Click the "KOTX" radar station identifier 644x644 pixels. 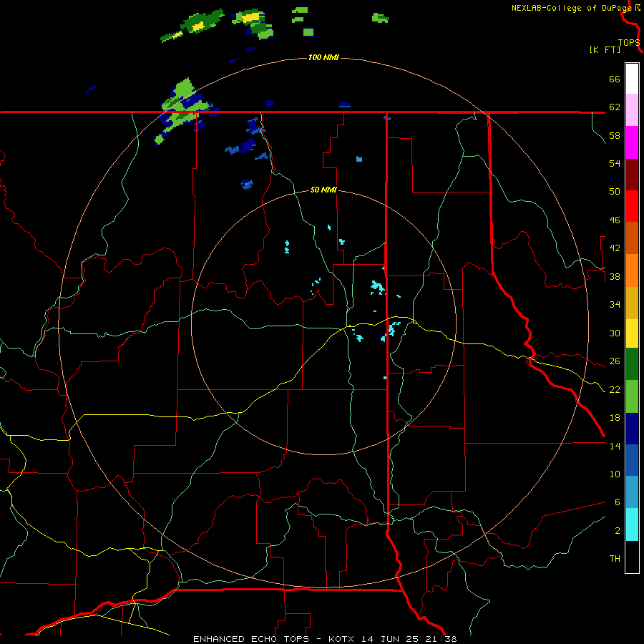343,639
